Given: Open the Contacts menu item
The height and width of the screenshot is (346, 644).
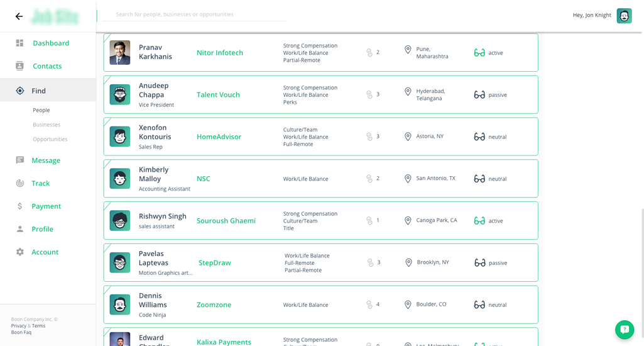Looking at the screenshot, I should [x=47, y=66].
